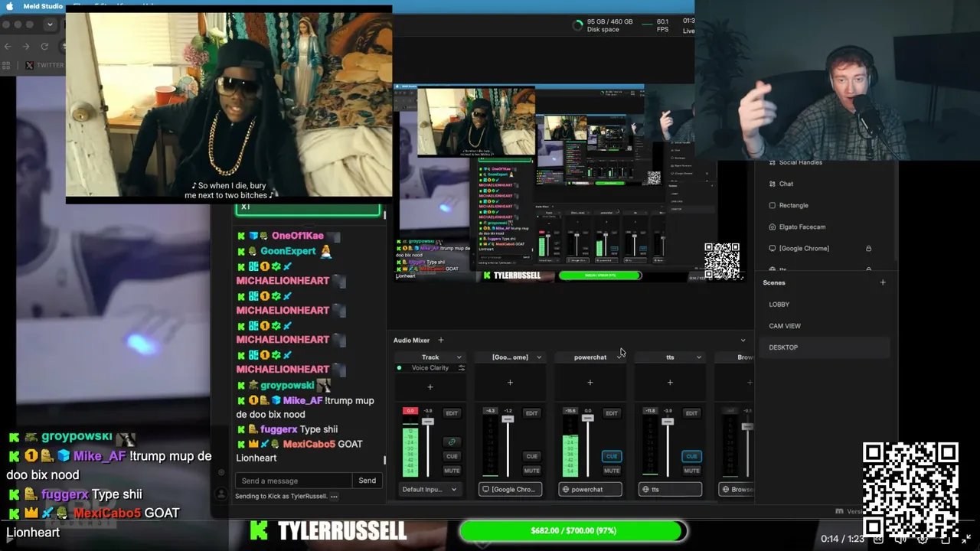Screen dimensions: 980x551
Task: Click the chat username GoonExpert
Action: pos(288,251)
